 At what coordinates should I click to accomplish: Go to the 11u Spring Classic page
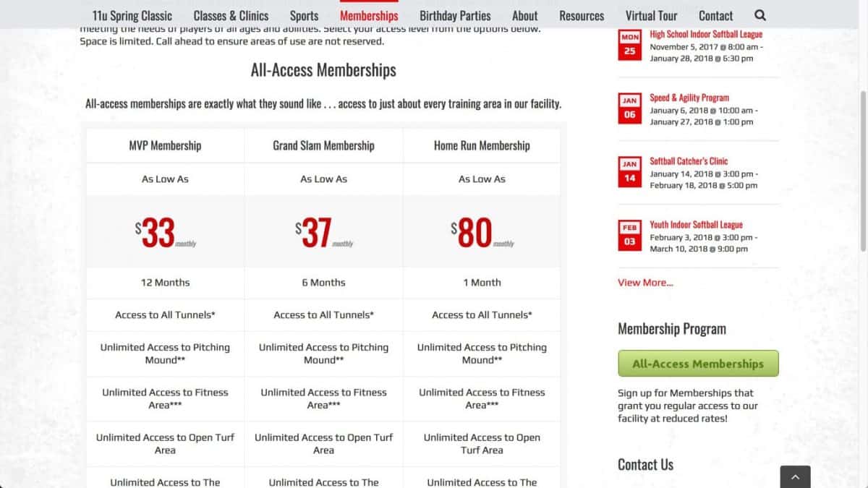(132, 15)
